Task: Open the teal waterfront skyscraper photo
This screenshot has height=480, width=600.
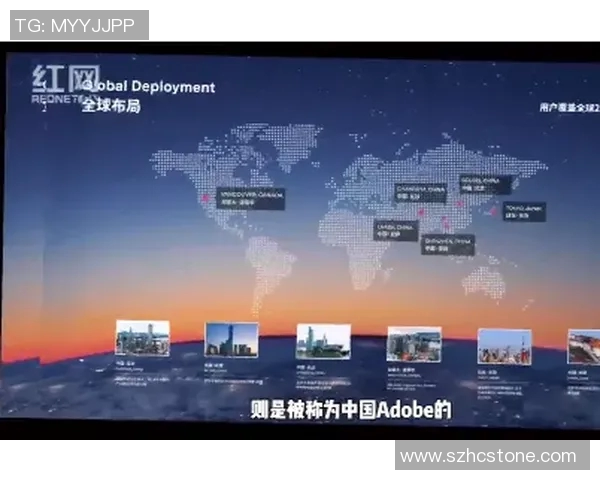Action: pos(324,342)
